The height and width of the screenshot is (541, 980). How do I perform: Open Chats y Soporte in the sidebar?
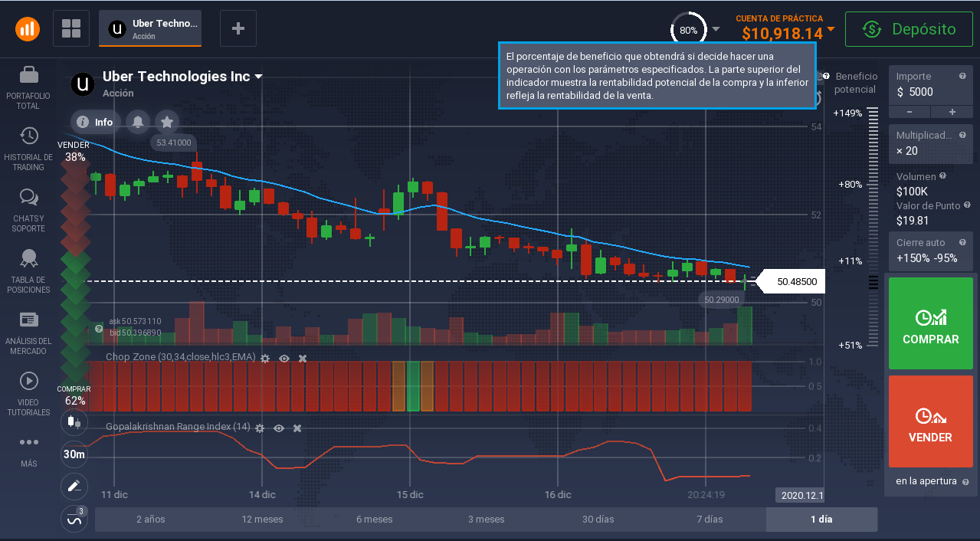[28, 211]
